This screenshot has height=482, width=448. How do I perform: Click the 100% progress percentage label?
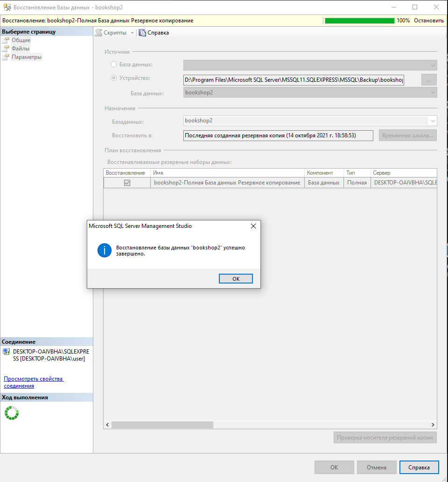point(403,21)
